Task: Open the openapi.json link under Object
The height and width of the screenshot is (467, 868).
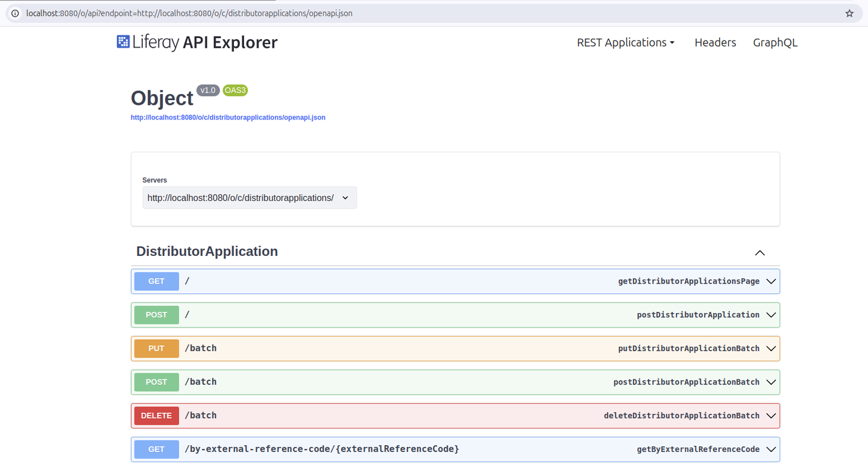Action: 228,118
